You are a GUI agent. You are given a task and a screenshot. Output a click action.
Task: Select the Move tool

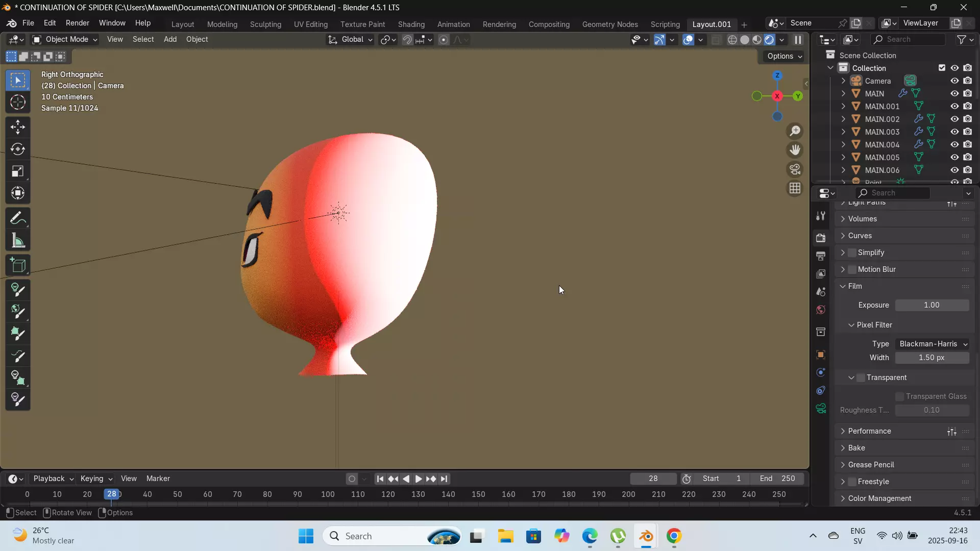[18, 127]
